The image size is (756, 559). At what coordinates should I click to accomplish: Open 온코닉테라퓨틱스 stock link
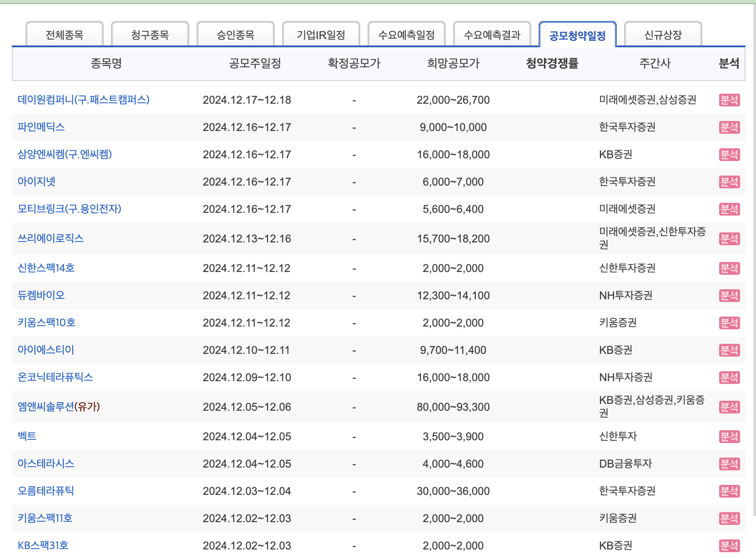55,377
